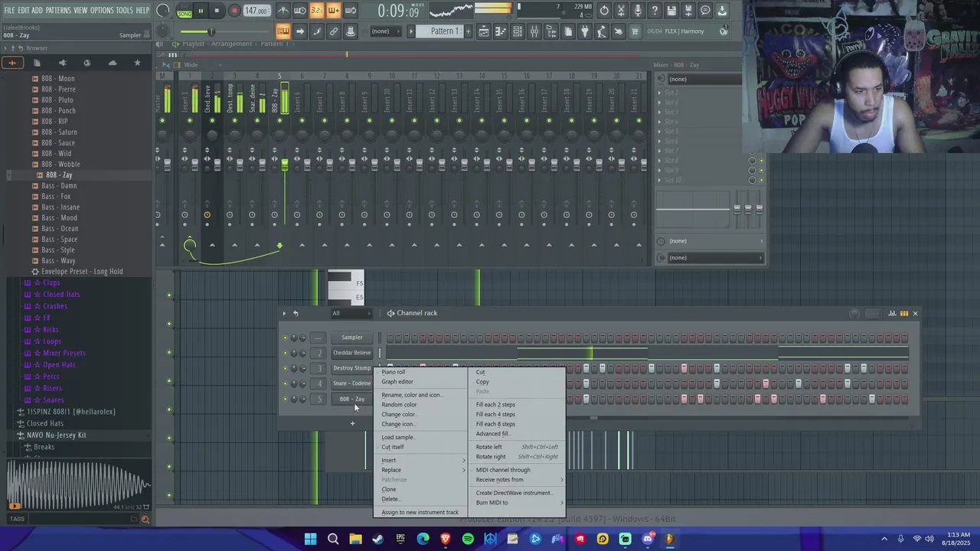980x551 pixels.
Task: Click the channel rack graph editor icon
Action: point(892,313)
